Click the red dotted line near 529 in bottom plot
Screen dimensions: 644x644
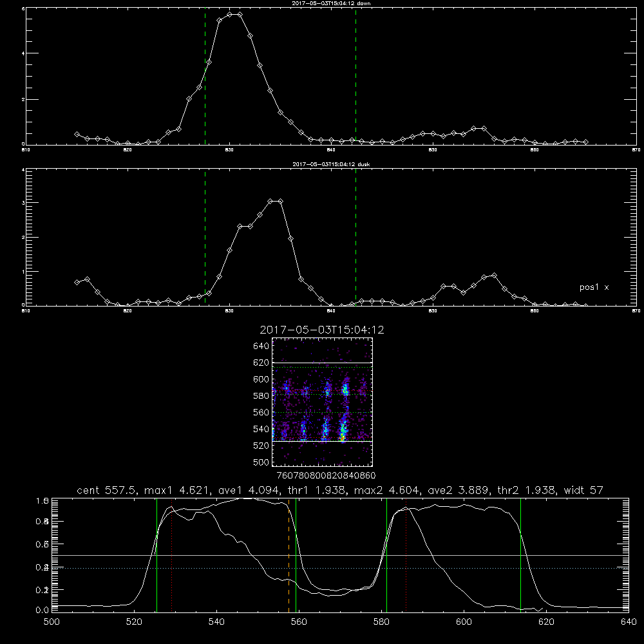click(x=172, y=555)
